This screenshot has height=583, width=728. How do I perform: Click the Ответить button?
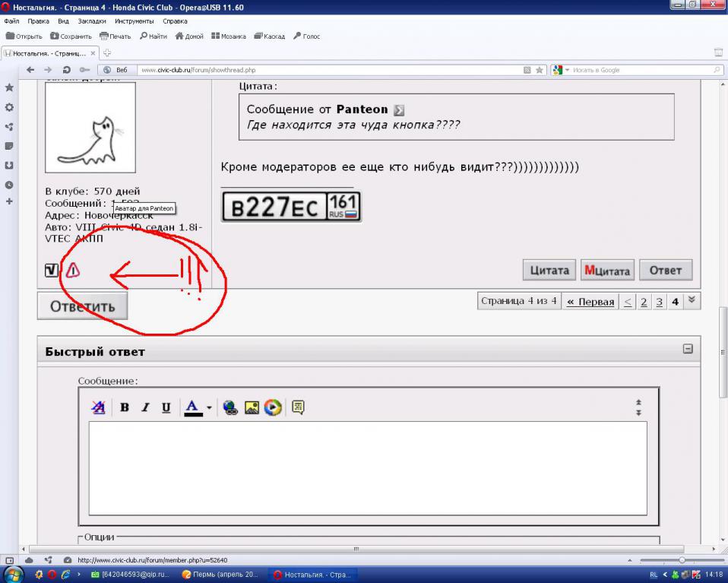(x=82, y=306)
